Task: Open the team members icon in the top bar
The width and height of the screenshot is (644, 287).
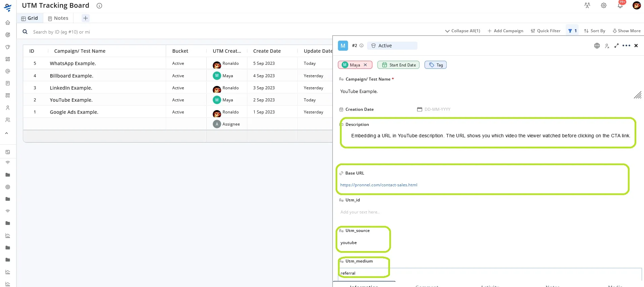Action: (x=587, y=5)
